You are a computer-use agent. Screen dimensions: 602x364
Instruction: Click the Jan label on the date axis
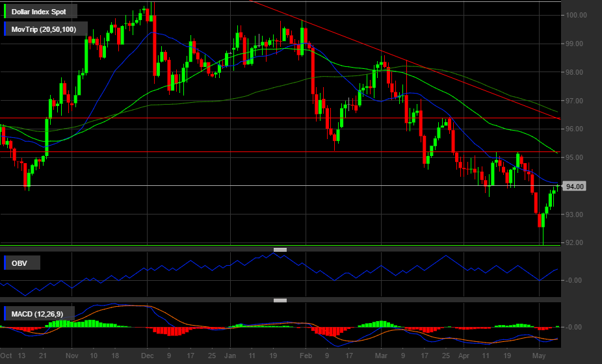[230, 357]
